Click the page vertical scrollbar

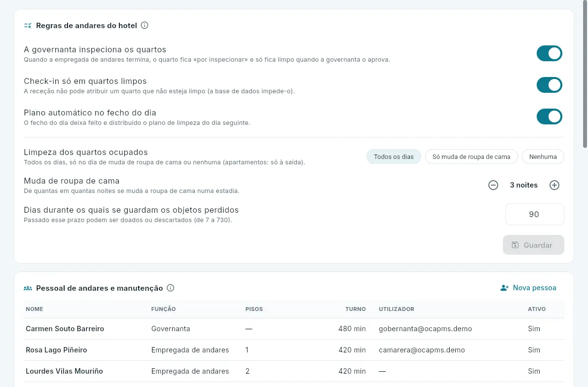click(x=585, y=75)
